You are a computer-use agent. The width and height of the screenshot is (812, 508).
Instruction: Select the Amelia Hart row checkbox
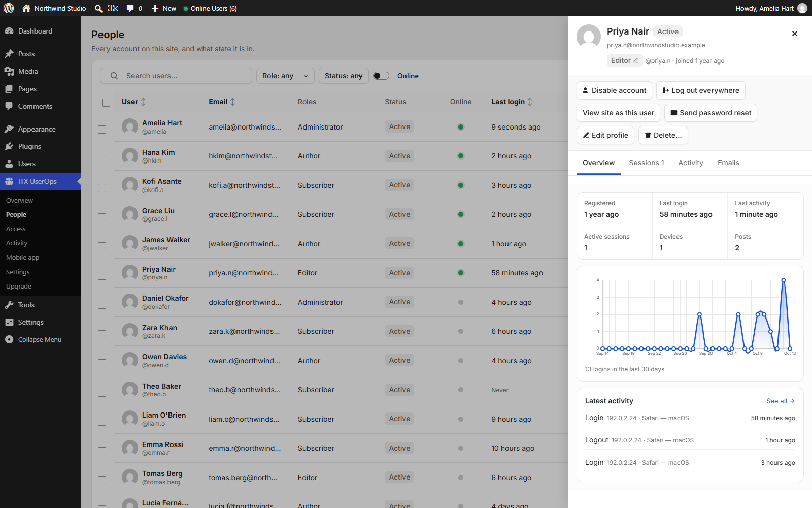pos(102,130)
